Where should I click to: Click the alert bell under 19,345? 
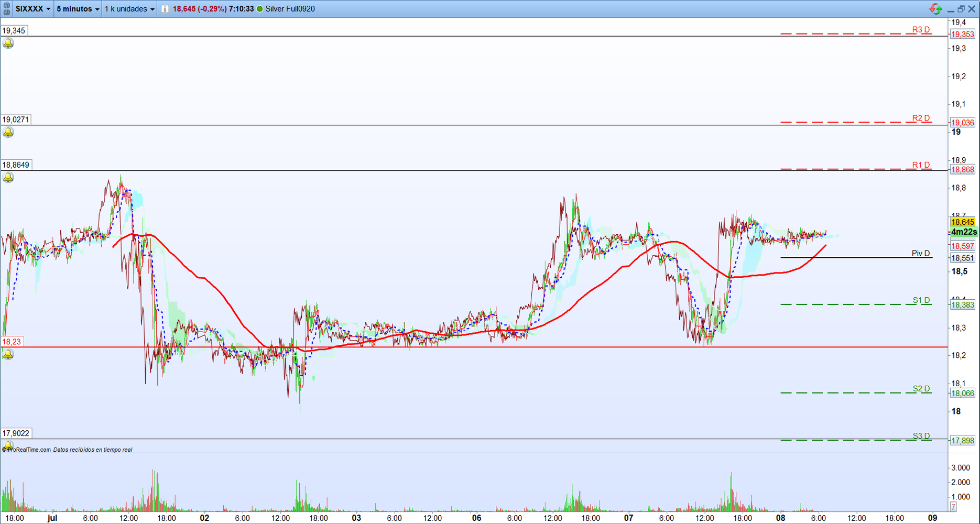[x=8, y=43]
